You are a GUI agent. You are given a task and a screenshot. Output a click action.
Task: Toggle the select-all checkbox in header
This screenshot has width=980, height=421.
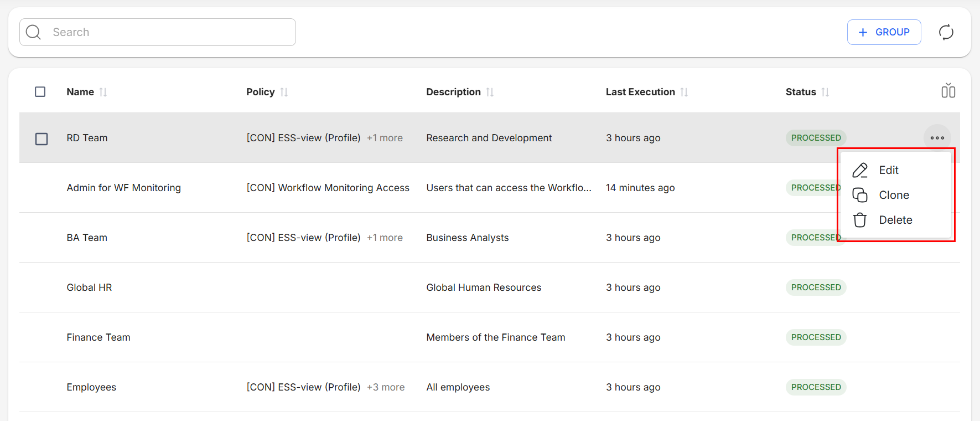coord(40,92)
